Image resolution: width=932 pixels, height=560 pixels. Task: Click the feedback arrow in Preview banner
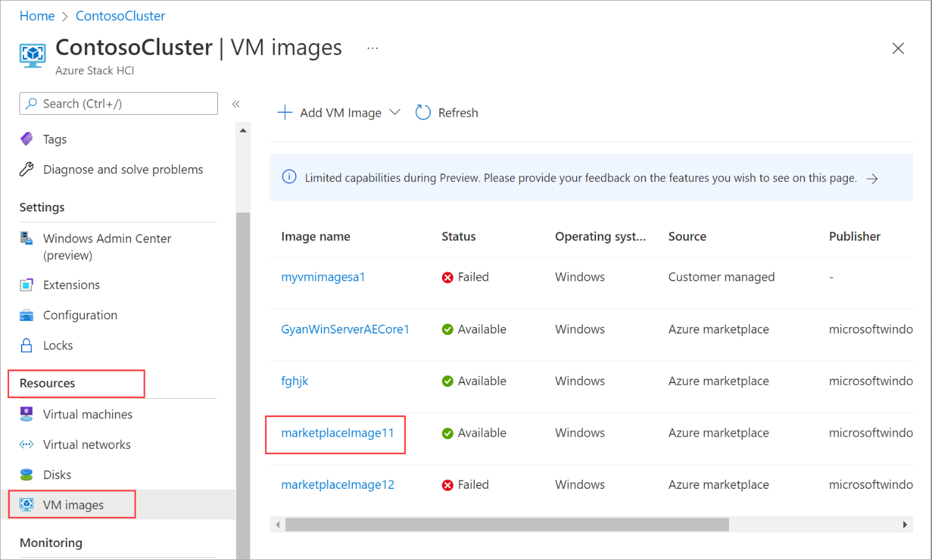(872, 178)
